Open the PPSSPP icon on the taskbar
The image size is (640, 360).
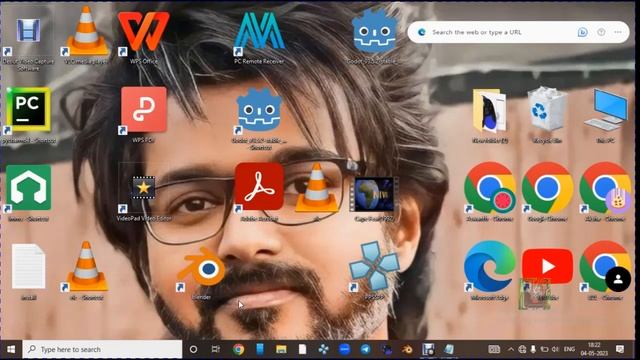[323, 349]
